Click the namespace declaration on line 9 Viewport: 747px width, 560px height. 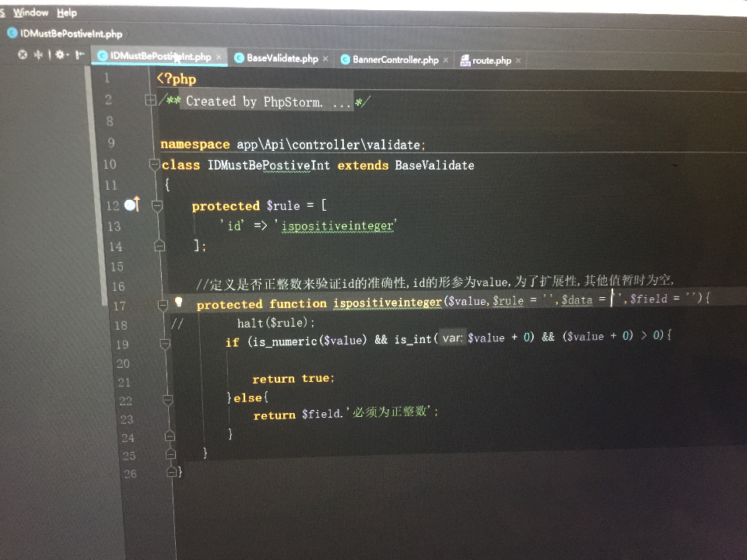[293, 145]
